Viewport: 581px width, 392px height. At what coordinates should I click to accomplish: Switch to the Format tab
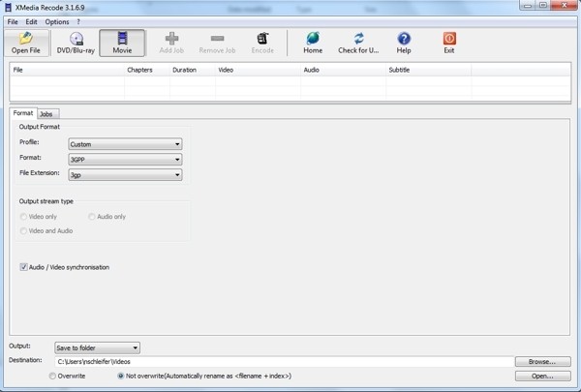tap(23, 113)
